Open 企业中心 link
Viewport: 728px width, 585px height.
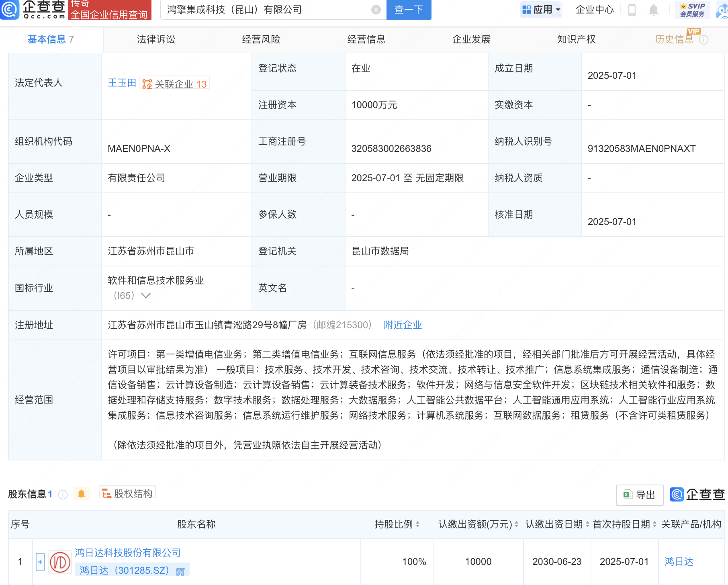595,10
